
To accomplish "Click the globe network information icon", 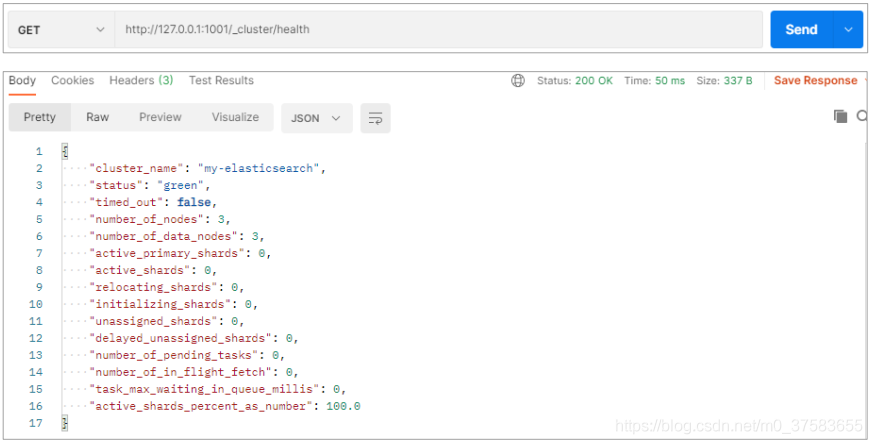I will click(x=518, y=81).
